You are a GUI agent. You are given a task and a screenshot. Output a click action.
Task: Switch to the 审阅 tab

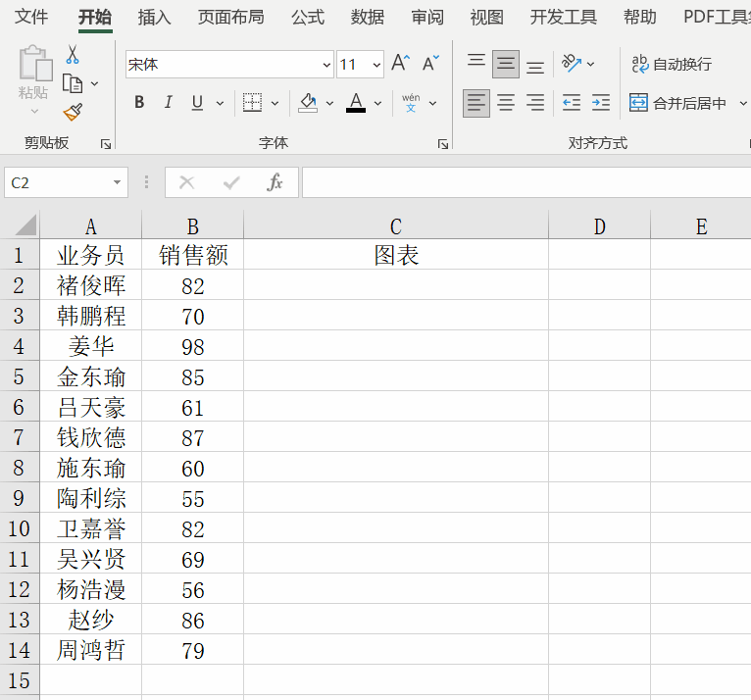tap(427, 17)
